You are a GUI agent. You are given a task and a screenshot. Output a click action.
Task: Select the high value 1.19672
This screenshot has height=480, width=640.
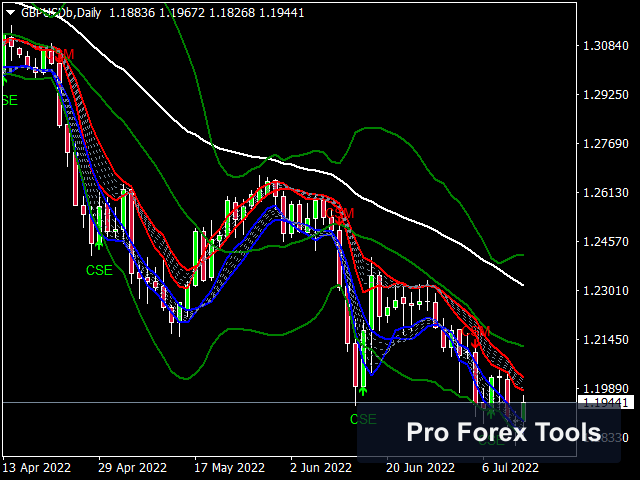pos(182,13)
